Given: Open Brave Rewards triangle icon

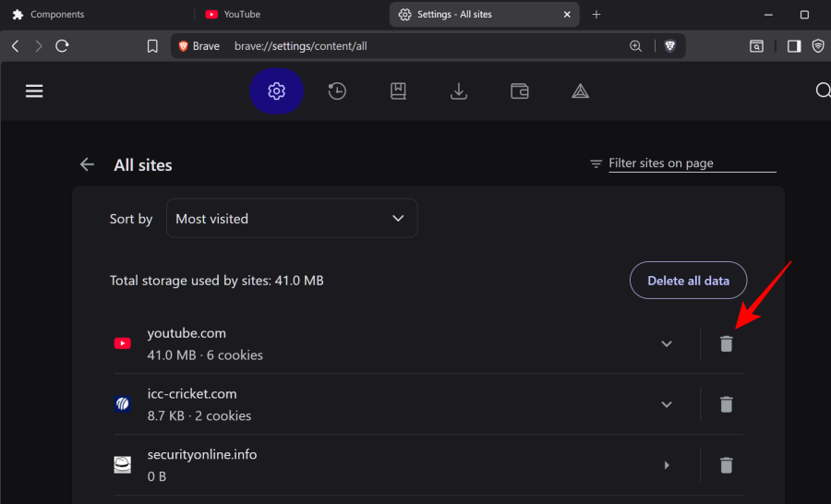Looking at the screenshot, I should click(580, 90).
